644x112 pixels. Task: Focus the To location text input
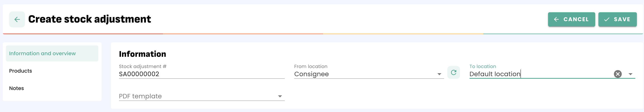(x=538, y=74)
